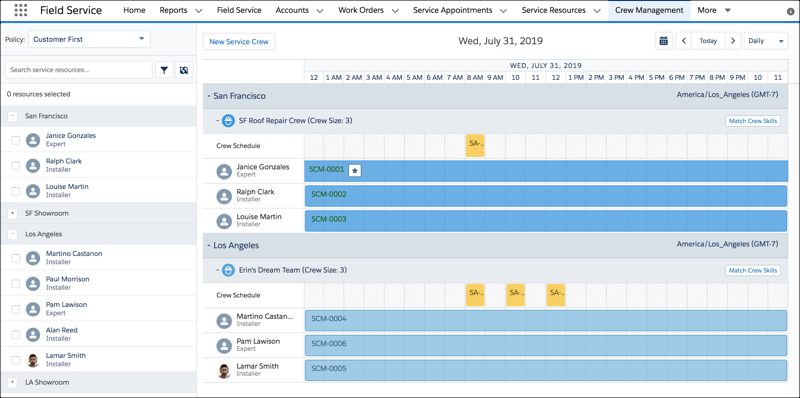Click the refresh resources icon beside filter
Image resolution: width=800 pixels, height=398 pixels.
pos(184,70)
